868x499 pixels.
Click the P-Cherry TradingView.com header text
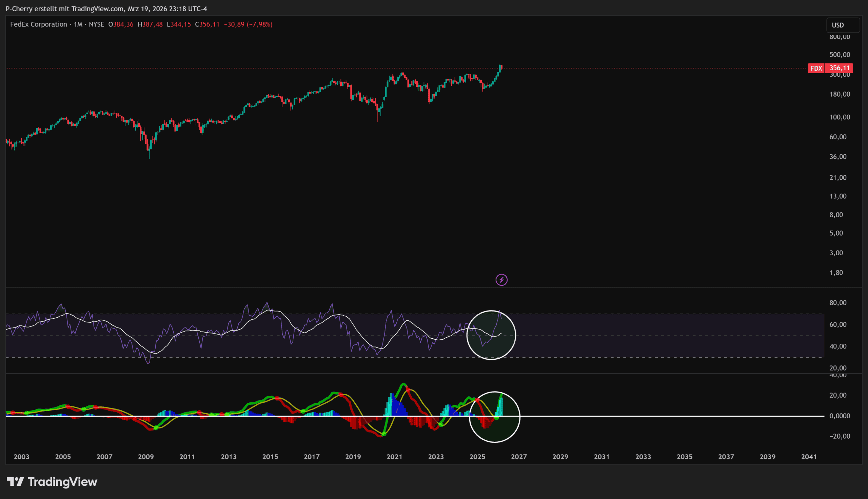106,8
